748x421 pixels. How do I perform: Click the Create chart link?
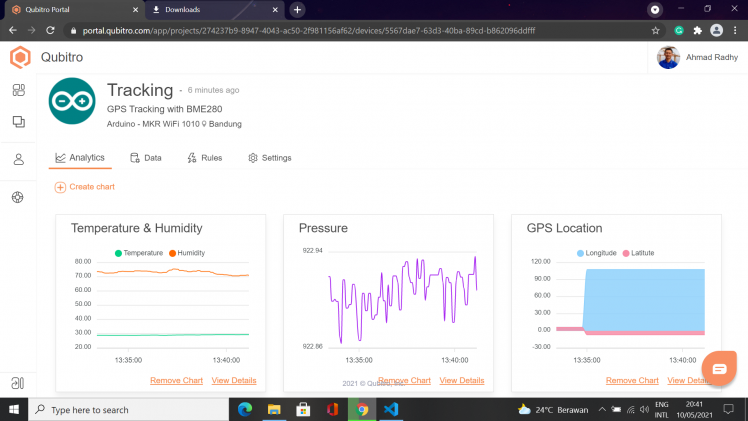click(x=84, y=187)
